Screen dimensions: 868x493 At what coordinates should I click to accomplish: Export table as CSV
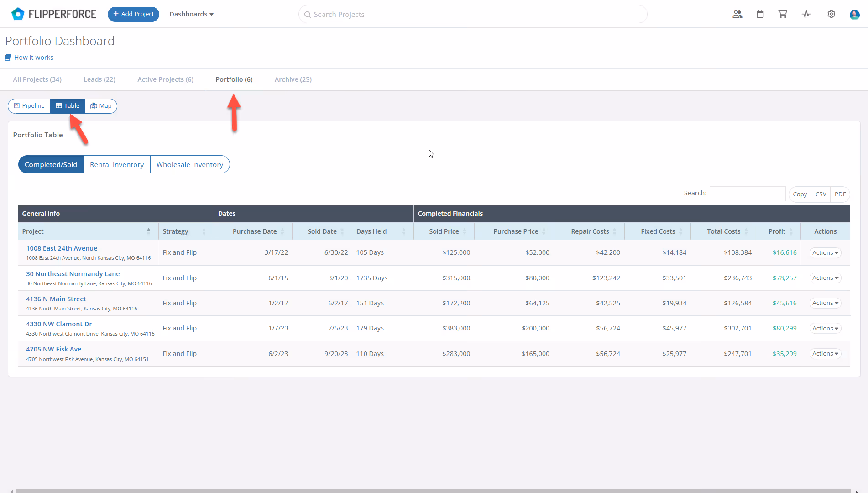click(821, 194)
